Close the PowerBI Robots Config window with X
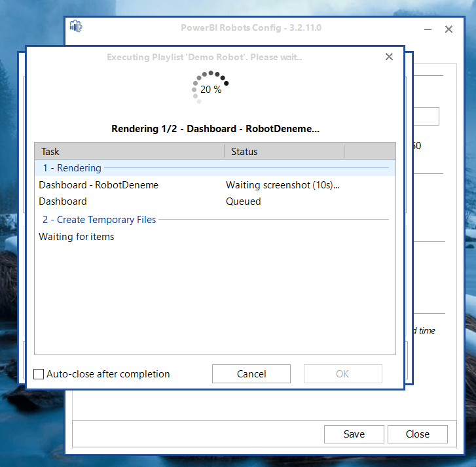The height and width of the screenshot is (467, 476). click(449, 29)
